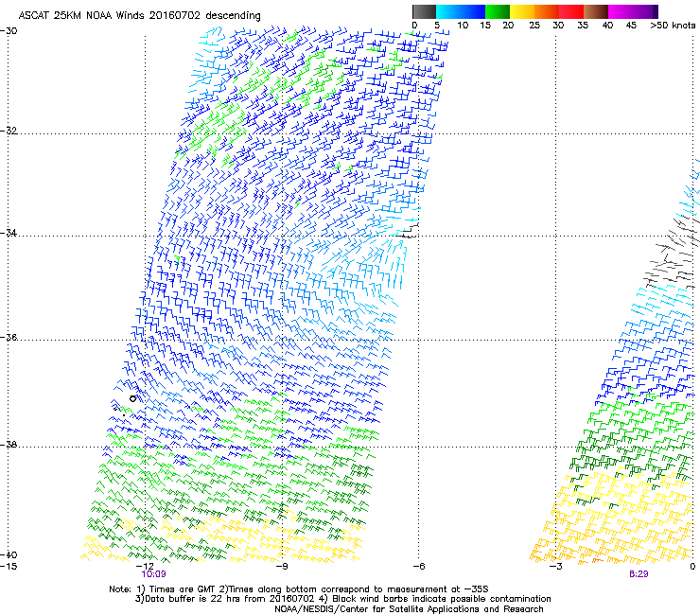The image size is (700, 615).
Task: Click the longitude label '-12'
Action: pos(145,567)
